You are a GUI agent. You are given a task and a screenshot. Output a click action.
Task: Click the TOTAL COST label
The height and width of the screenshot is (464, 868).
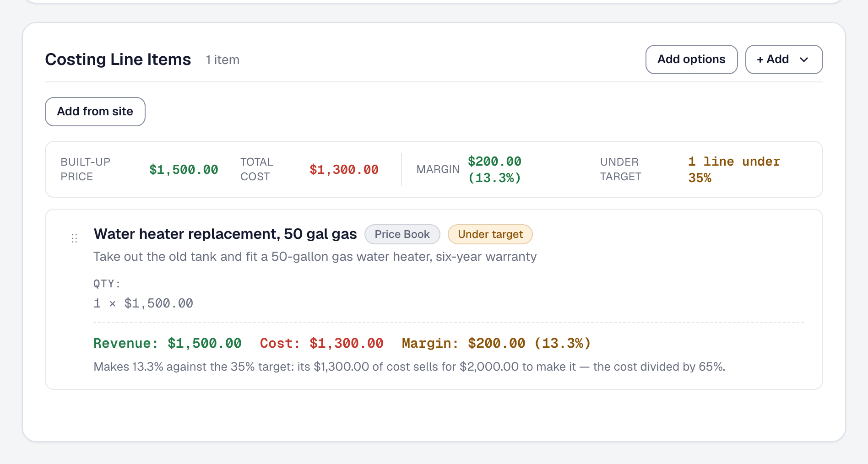tap(257, 169)
